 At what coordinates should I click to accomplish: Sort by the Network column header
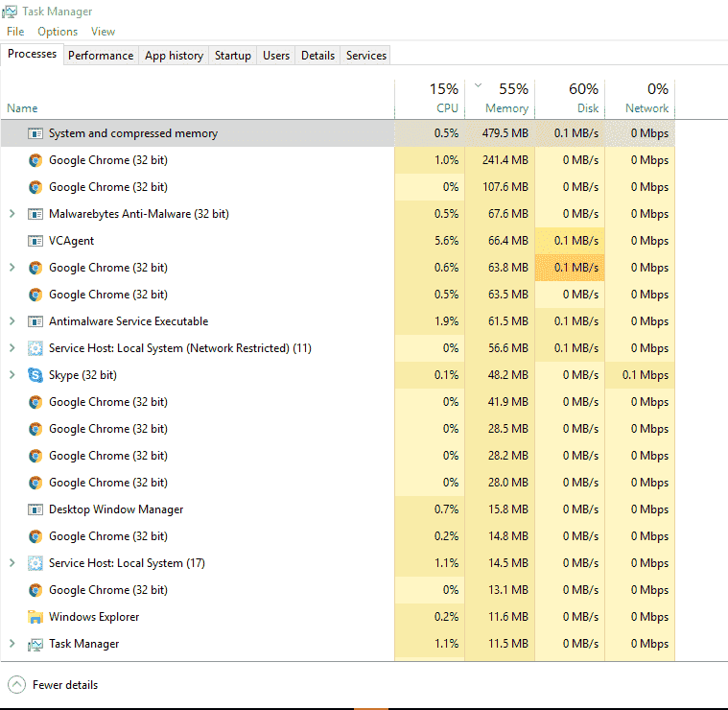pos(640,100)
